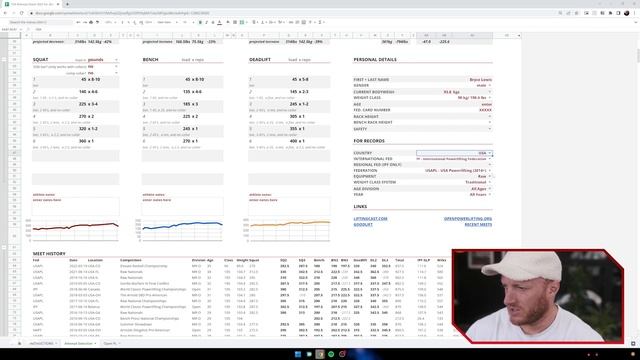Open the OPENPOWERLIFTING.ORG link
640x360 pixels.
(468, 219)
